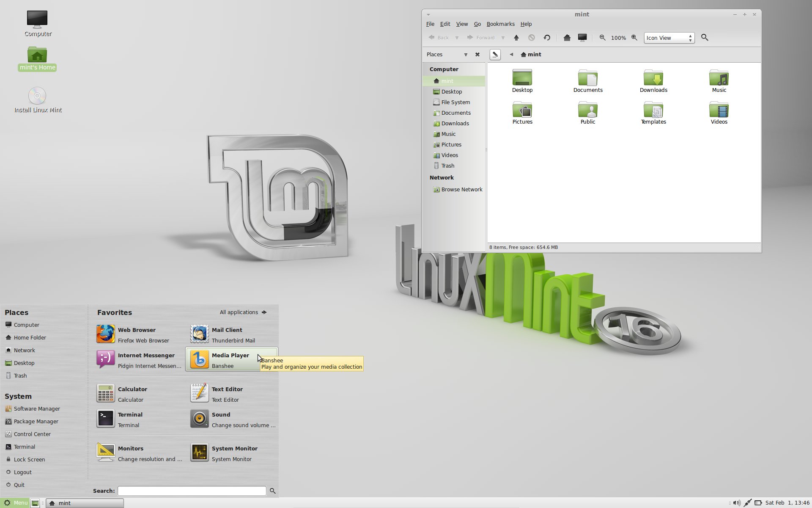Select the Documents folder icon in file view
Screen dimensions: 812x508
(x=588, y=81)
